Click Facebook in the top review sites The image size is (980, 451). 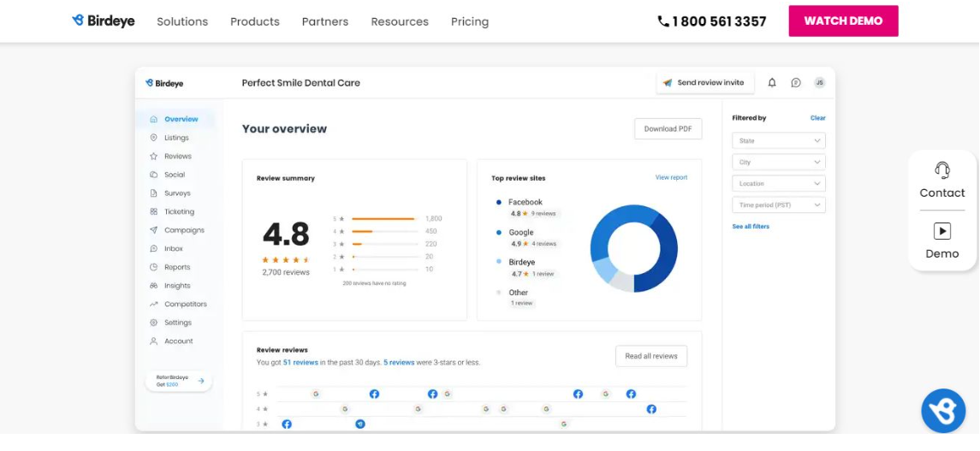tap(525, 202)
